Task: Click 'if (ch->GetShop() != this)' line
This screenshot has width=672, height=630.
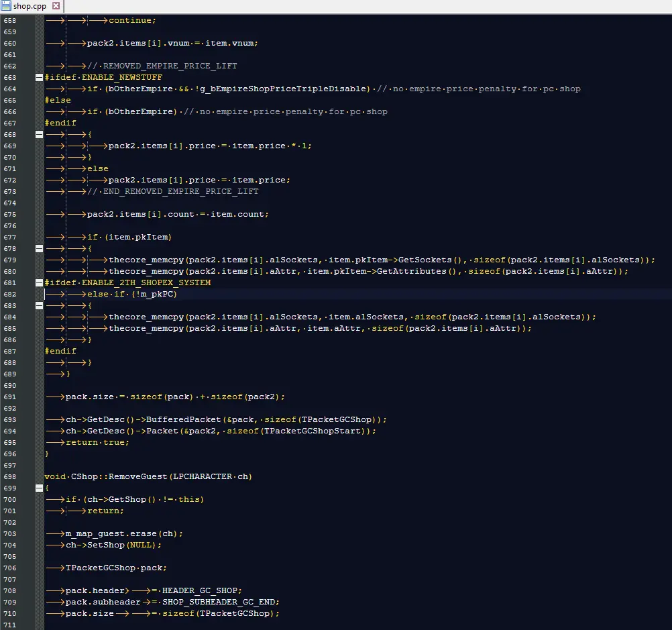Action: point(135,500)
